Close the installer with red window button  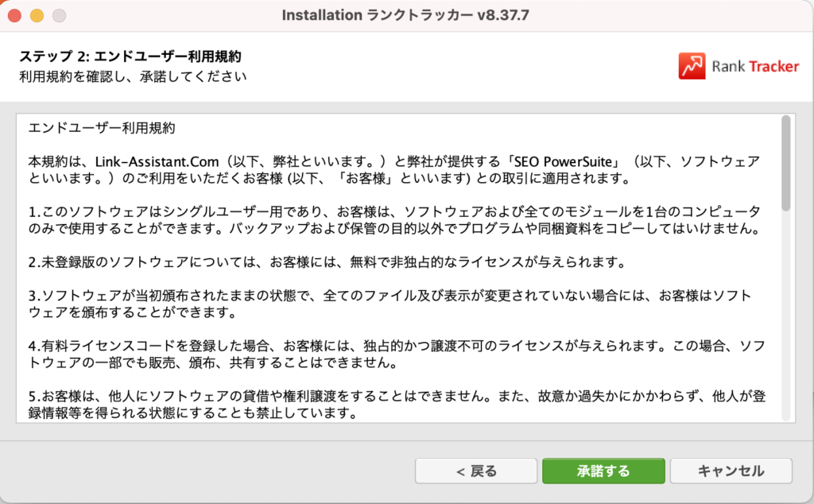14,16
